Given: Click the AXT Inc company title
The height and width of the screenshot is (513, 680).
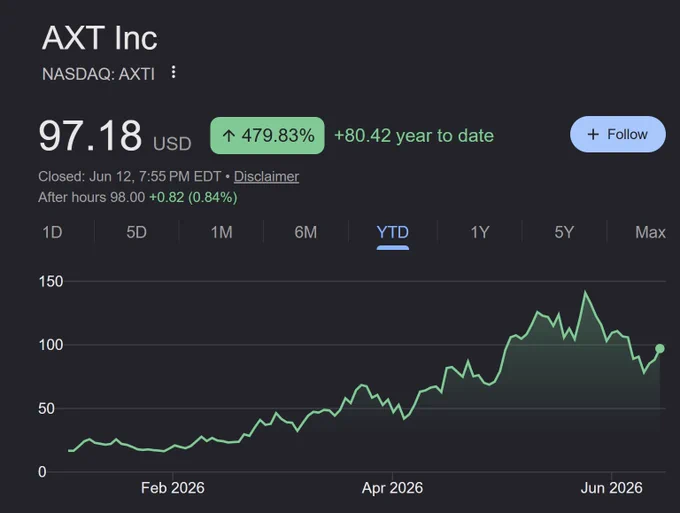Looking at the screenshot, I should point(100,38).
